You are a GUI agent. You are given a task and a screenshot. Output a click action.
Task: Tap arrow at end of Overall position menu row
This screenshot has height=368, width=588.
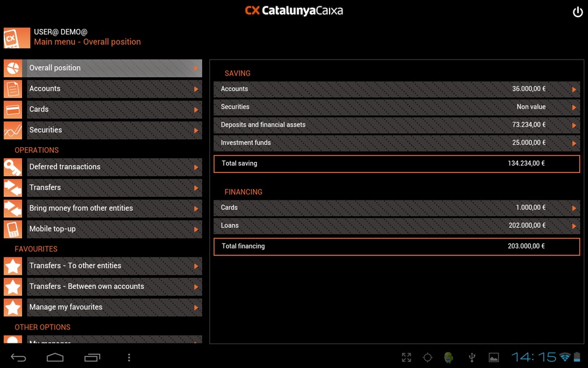(196, 68)
